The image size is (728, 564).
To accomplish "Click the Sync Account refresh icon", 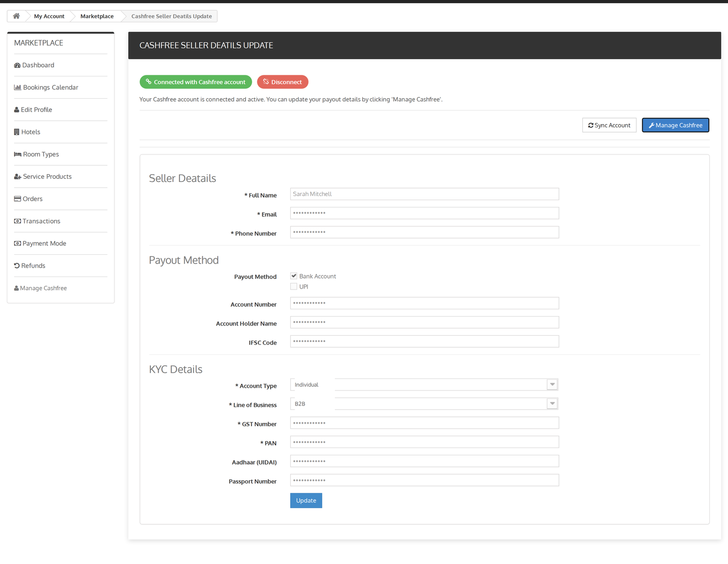I will [x=591, y=125].
